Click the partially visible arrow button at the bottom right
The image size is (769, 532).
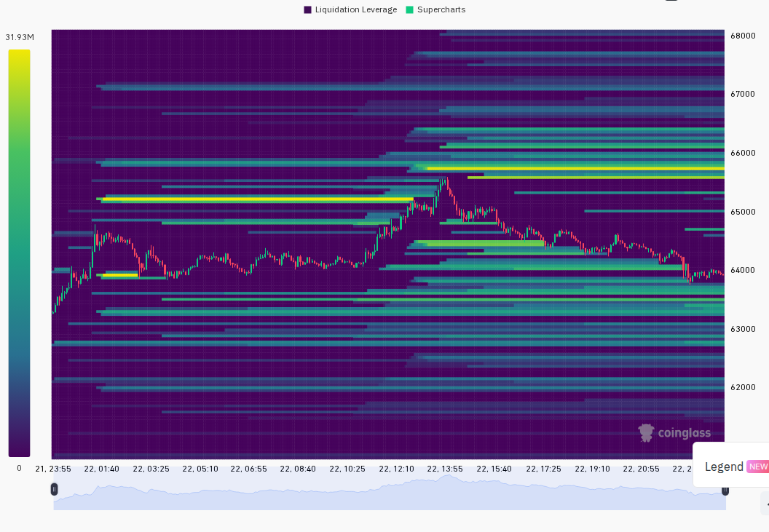pyautogui.click(x=765, y=504)
